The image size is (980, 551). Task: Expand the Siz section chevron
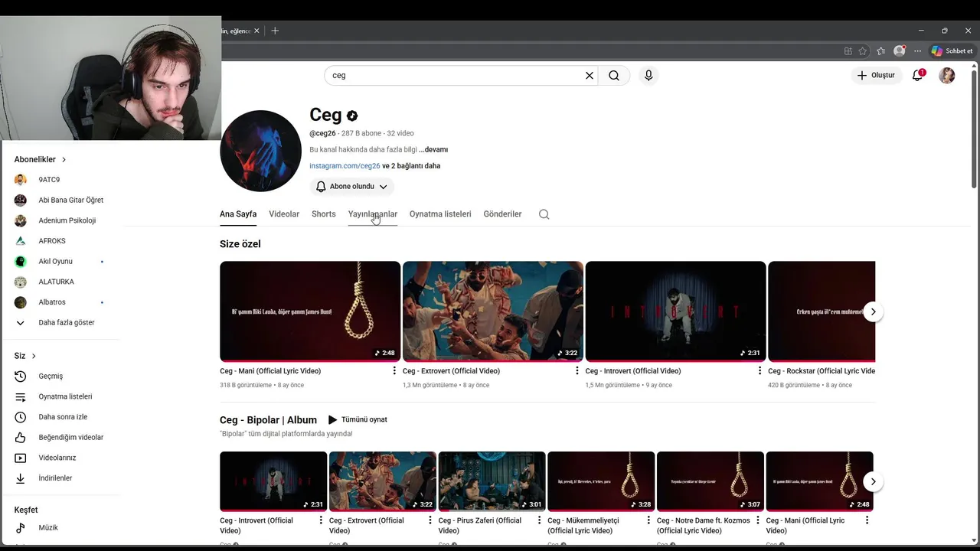coord(34,356)
